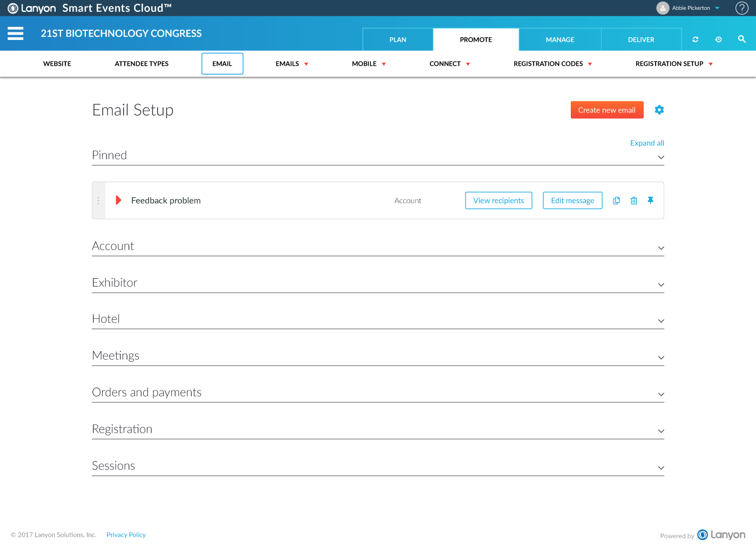Delete the Feedback problem email

pos(634,200)
